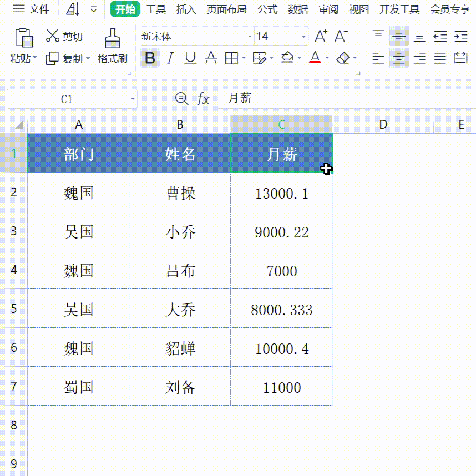Screen dimensions: 476x476
Task: Click the Paste clipboard icon
Action: [x=24, y=38]
